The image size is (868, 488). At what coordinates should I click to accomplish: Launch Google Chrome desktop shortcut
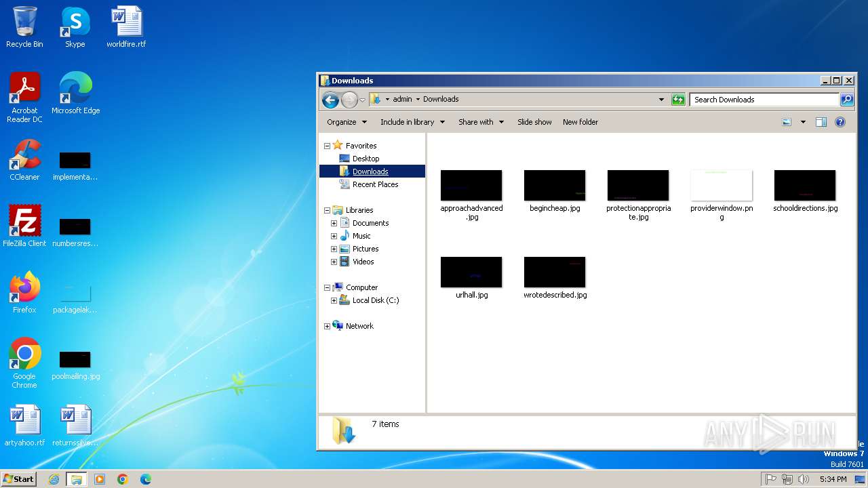click(24, 363)
